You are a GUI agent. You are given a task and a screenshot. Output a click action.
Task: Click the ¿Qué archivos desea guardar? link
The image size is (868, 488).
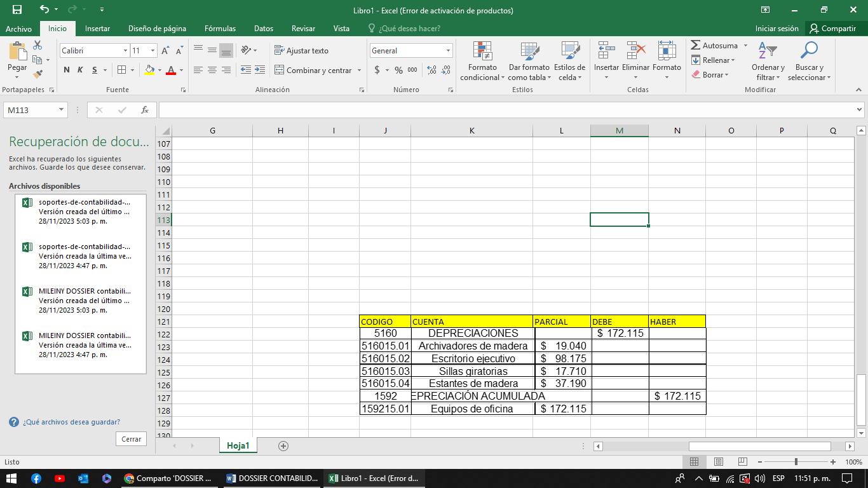71,422
